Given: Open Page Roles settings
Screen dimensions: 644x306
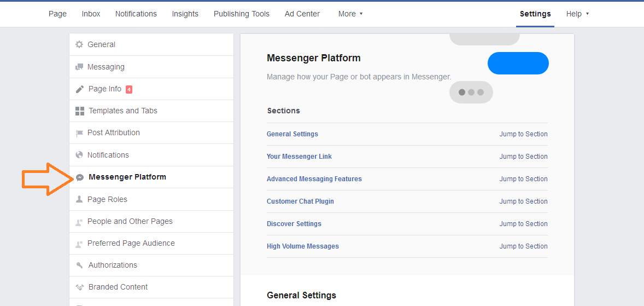Looking at the screenshot, I should click(151, 199).
